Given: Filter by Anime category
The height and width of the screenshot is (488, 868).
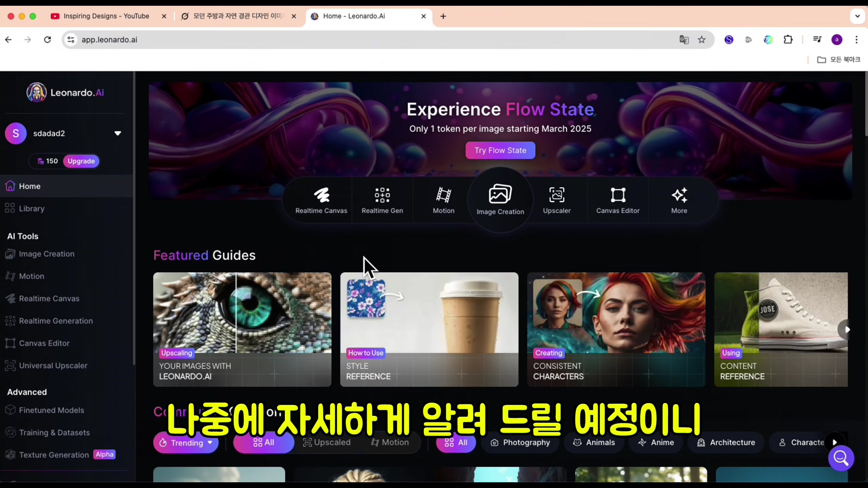Looking at the screenshot, I should click(656, 442).
